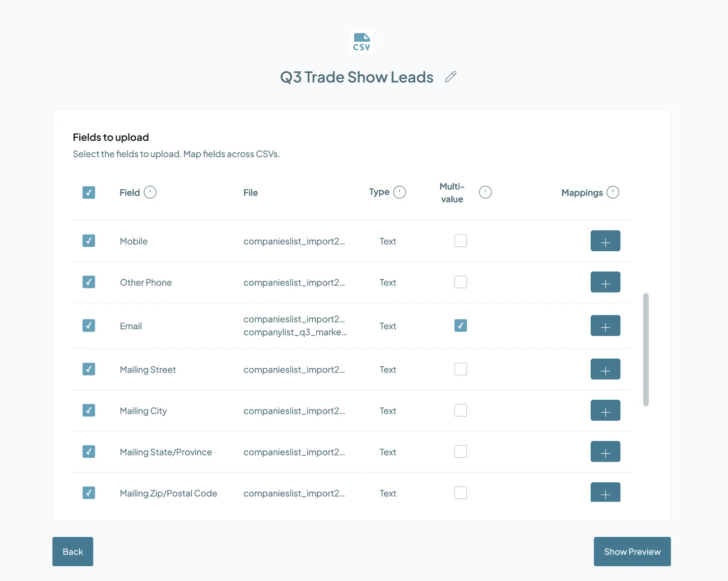The width and height of the screenshot is (728, 581).
Task: Enable Multi-value for the Other Phone field
Action: pyautogui.click(x=460, y=282)
